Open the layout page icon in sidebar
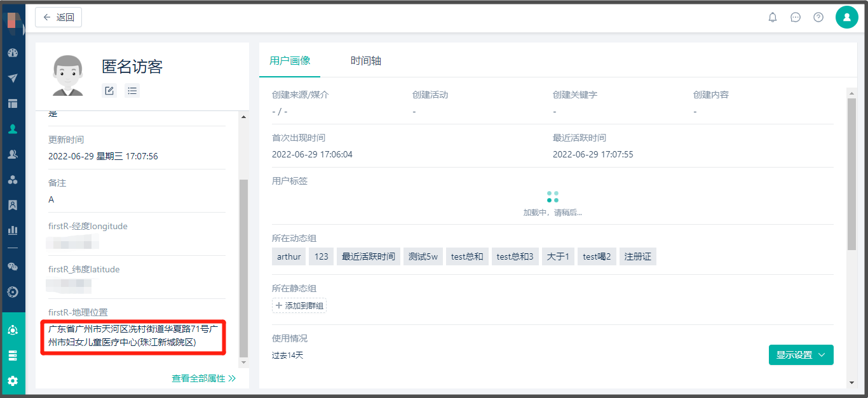This screenshot has width=868, height=398. coord(13,103)
